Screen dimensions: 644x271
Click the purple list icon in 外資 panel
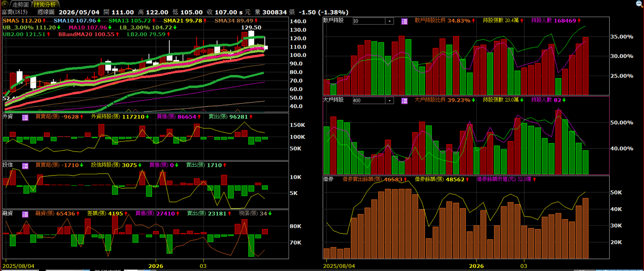[25, 116]
